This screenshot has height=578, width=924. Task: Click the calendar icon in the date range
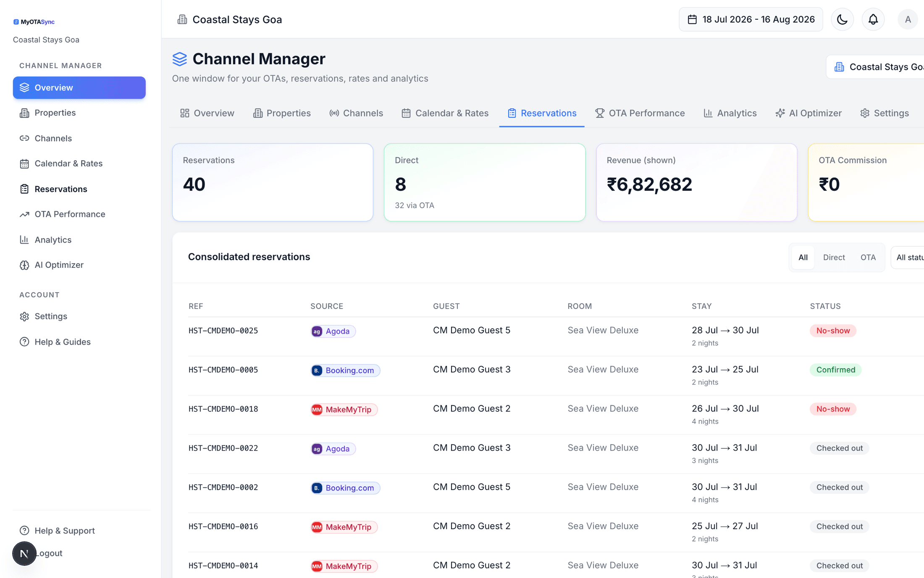click(692, 19)
